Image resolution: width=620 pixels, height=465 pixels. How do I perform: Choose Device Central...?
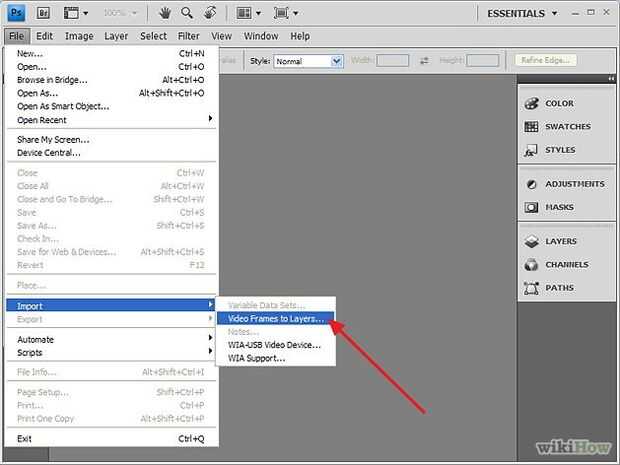[x=111, y=153]
